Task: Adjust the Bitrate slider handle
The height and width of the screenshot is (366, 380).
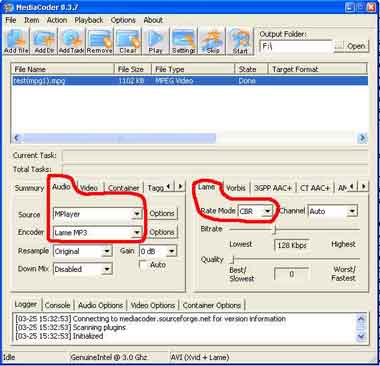Action: 275,229
